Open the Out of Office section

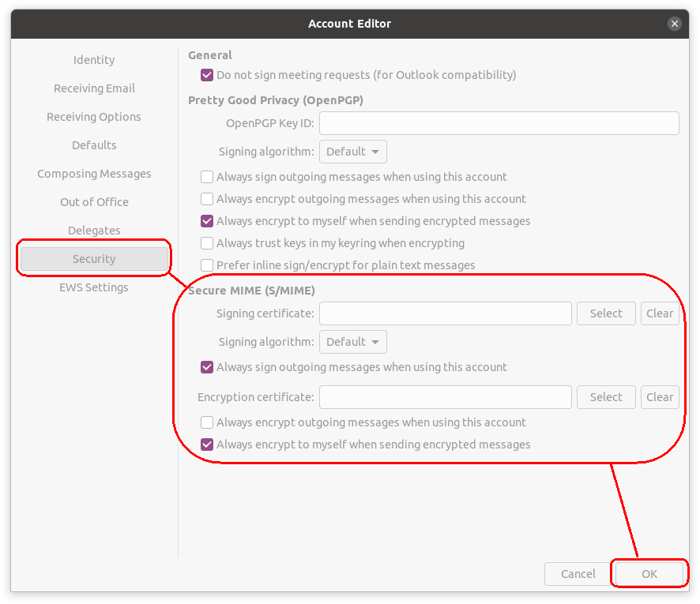(94, 202)
